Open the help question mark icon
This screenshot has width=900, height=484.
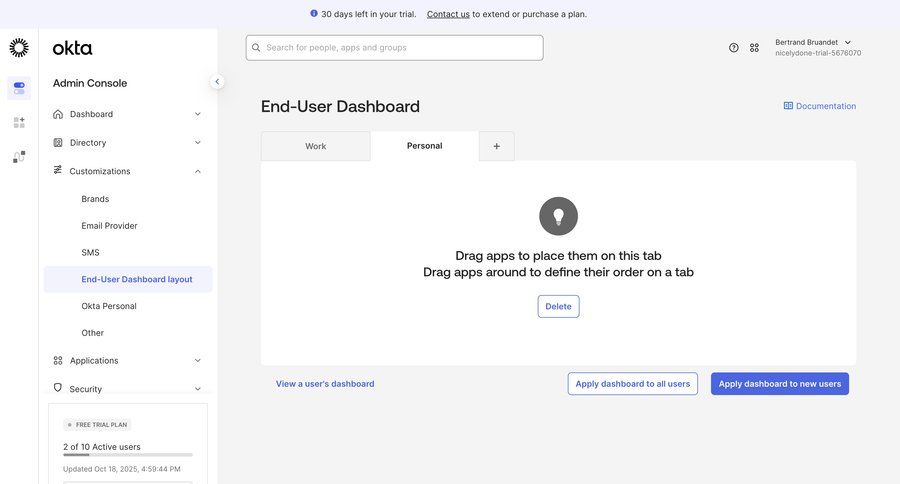(734, 48)
